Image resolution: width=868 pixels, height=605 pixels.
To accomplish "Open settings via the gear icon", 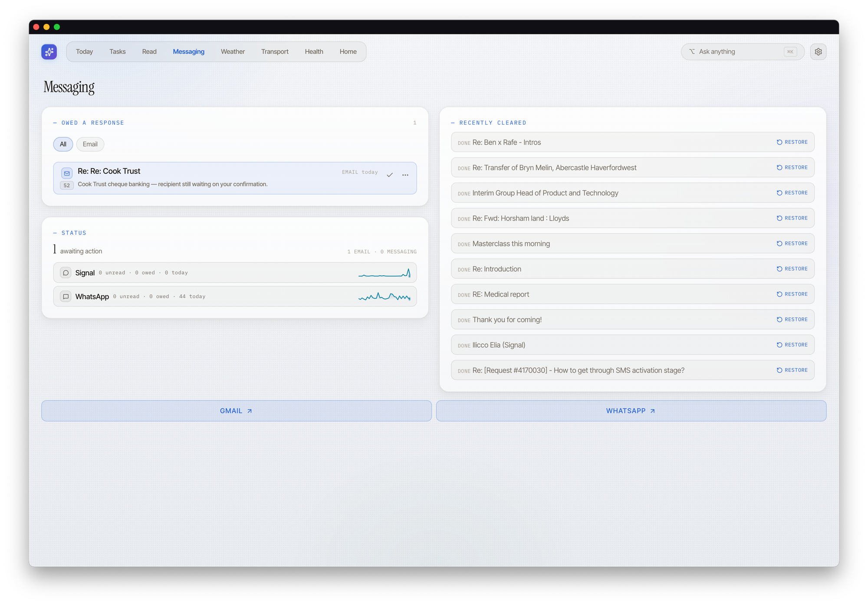I will [x=818, y=52].
